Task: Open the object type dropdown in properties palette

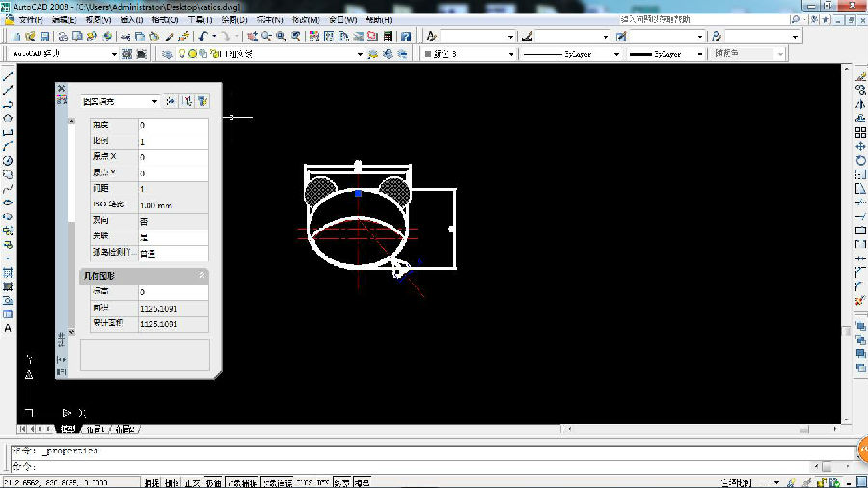Action: tap(154, 101)
